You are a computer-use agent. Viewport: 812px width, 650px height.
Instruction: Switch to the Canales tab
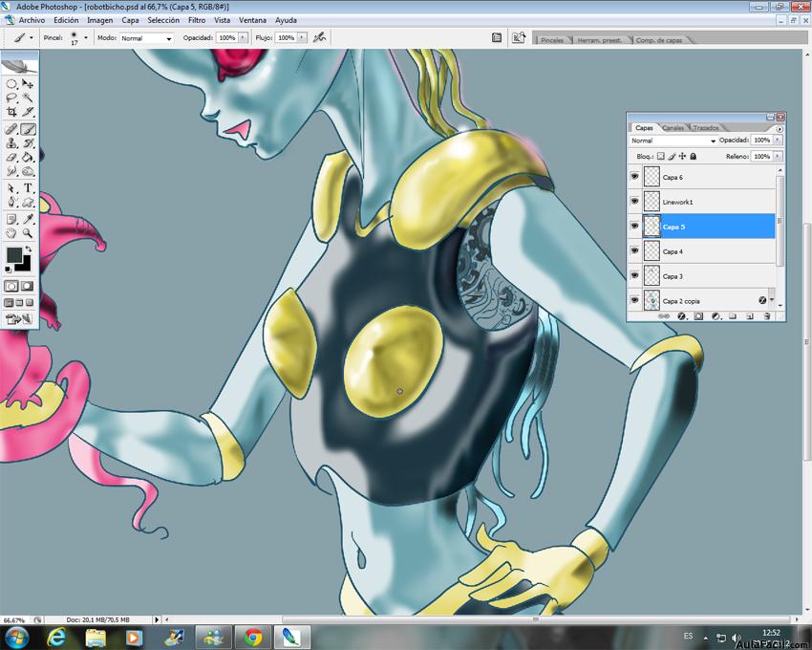coord(673,127)
